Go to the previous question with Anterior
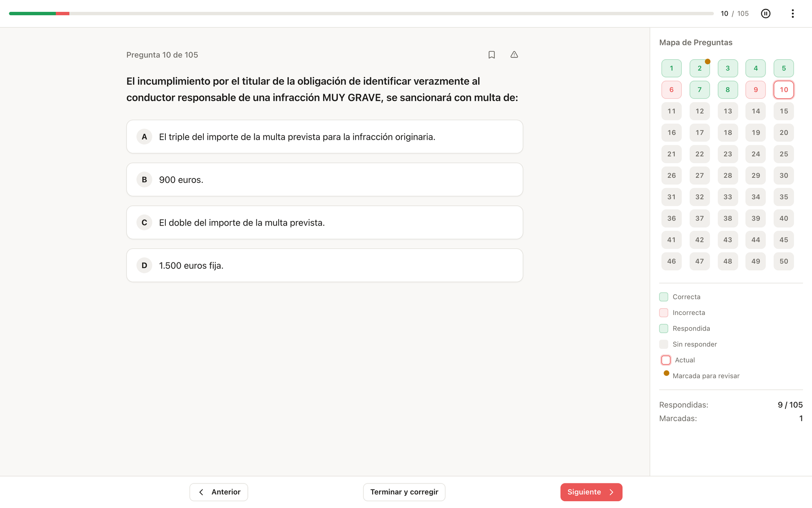 tap(219, 492)
